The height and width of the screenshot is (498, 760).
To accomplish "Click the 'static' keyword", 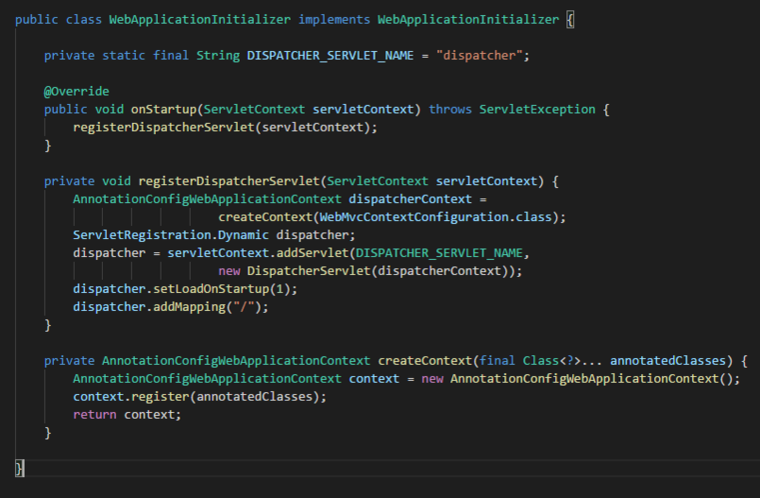I will pos(124,56).
